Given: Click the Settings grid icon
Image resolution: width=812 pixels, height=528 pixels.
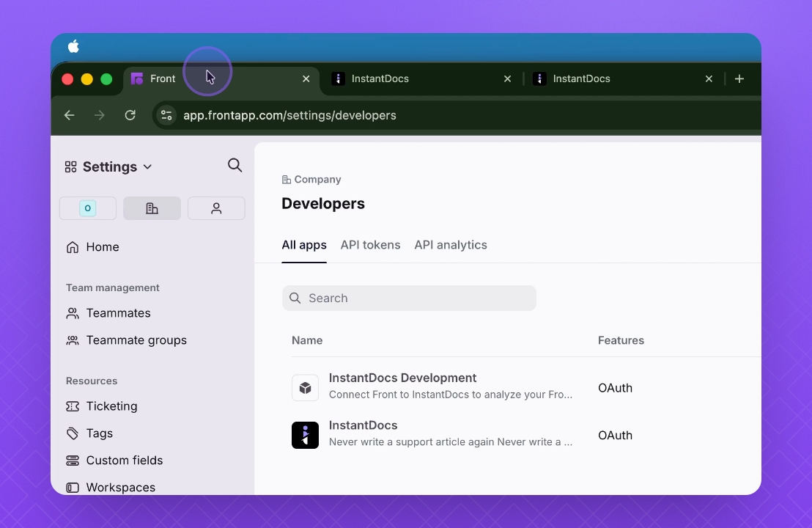Looking at the screenshot, I should tap(70, 167).
